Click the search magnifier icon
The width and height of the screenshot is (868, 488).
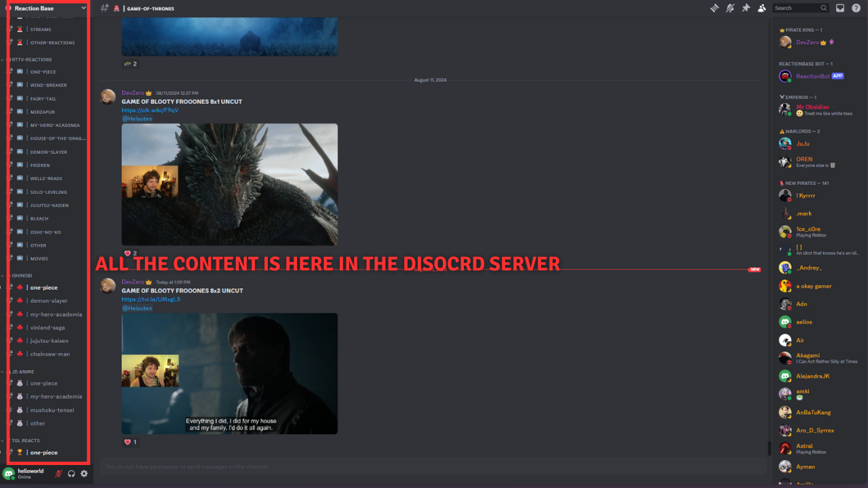point(823,8)
